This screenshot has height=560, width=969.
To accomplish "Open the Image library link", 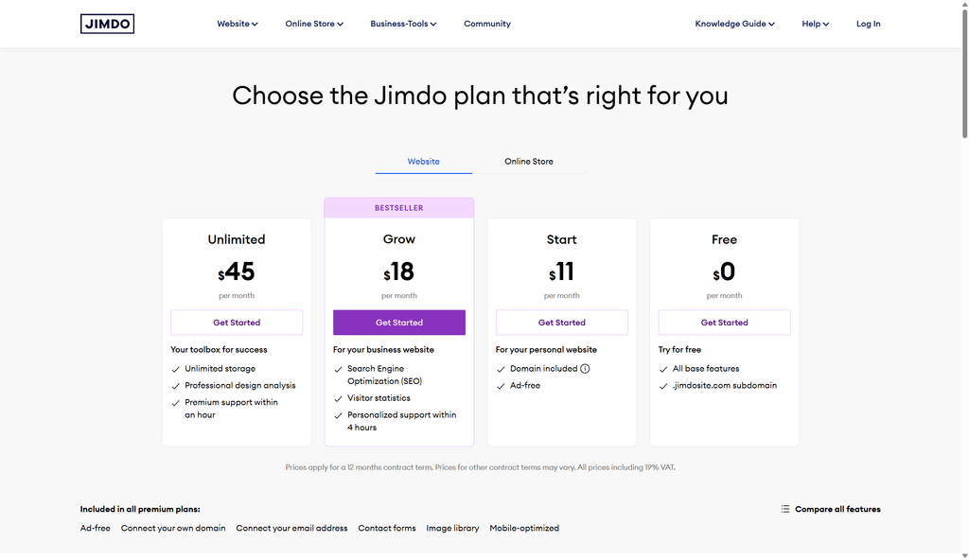I will tap(452, 528).
